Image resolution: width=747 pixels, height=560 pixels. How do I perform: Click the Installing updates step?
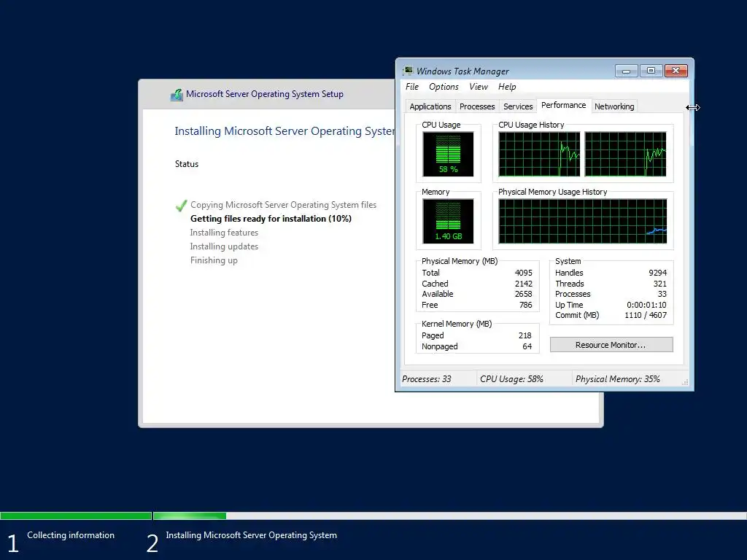tap(224, 246)
